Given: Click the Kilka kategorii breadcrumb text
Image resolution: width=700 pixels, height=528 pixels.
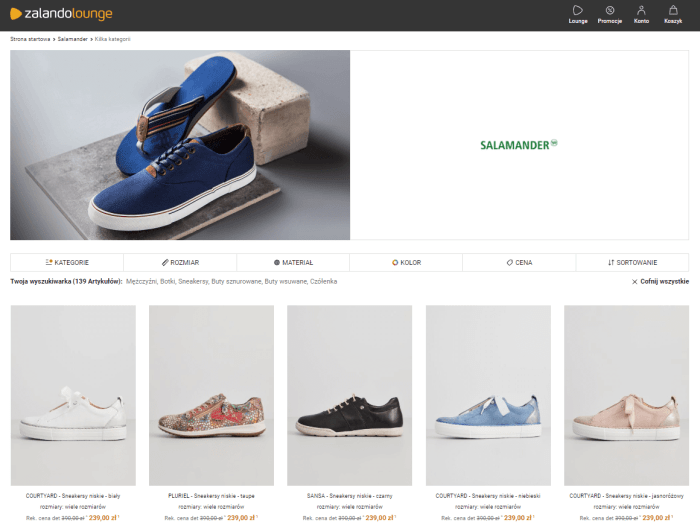Looking at the screenshot, I should pyautogui.click(x=112, y=39).
